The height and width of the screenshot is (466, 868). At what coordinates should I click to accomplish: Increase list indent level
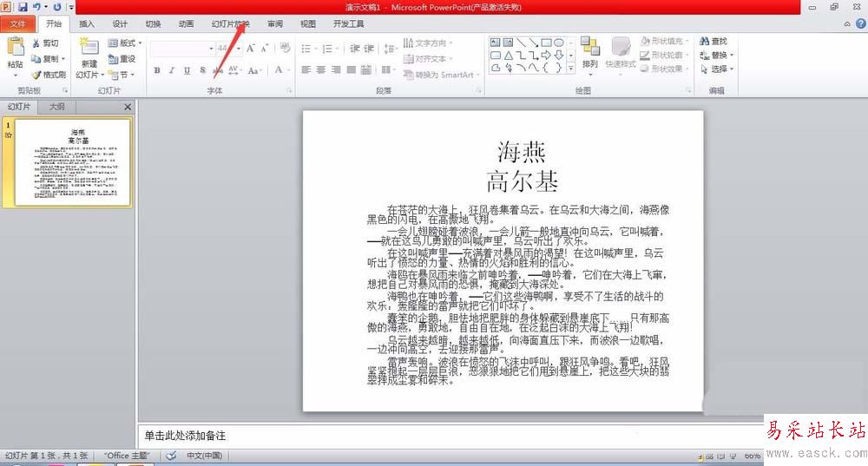(x=369, y=49)
